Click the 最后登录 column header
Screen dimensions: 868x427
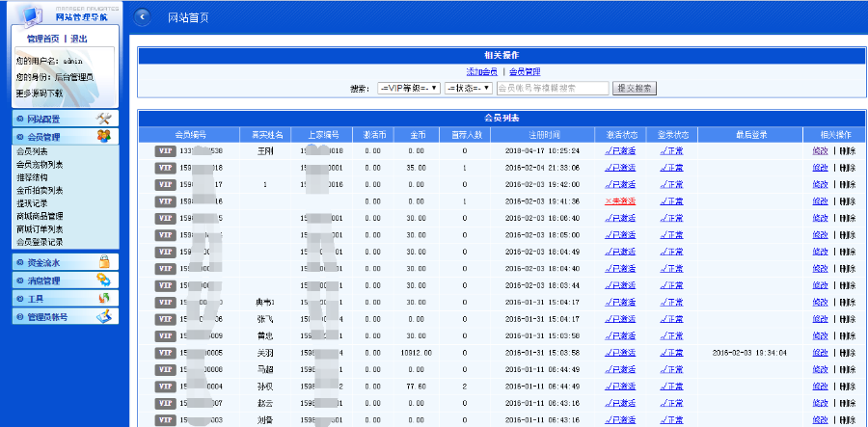coord(750,134)
